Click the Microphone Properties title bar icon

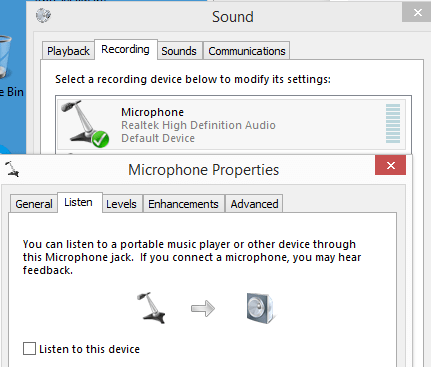pyautogui.click(x=12, y=169)
